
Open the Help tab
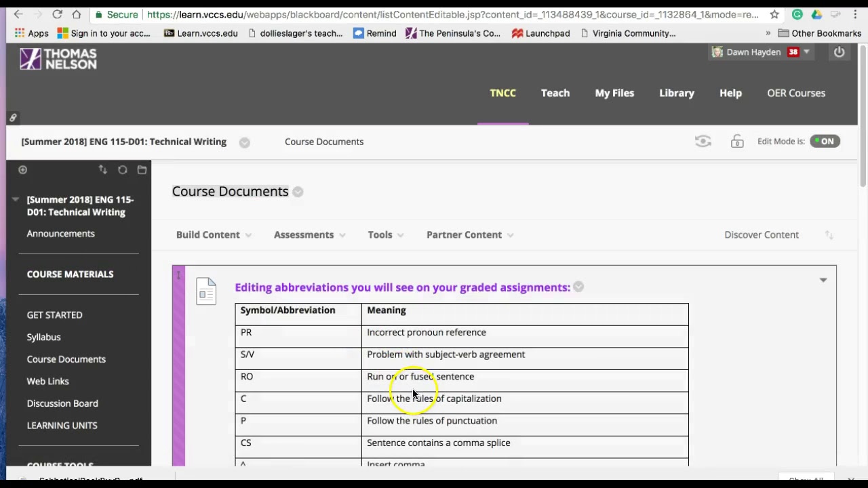coord(730,93)
